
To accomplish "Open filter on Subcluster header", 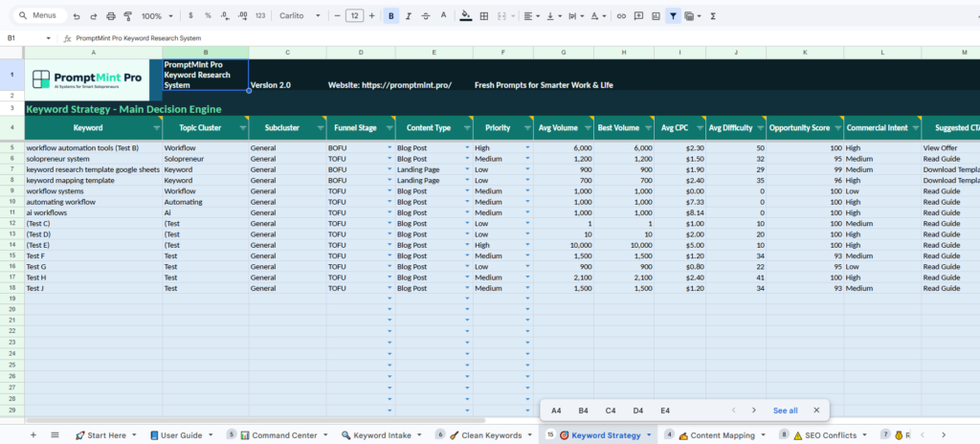I will [x=321, y=127].
